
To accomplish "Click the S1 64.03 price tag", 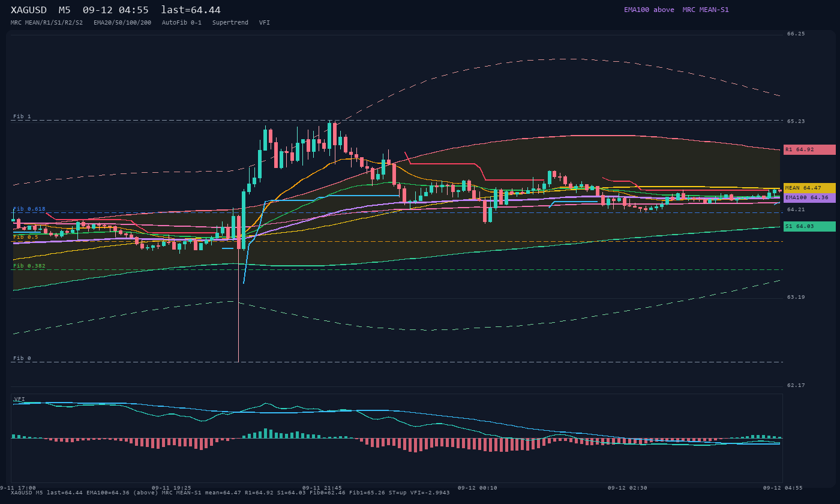I will [x=809, y=226].
